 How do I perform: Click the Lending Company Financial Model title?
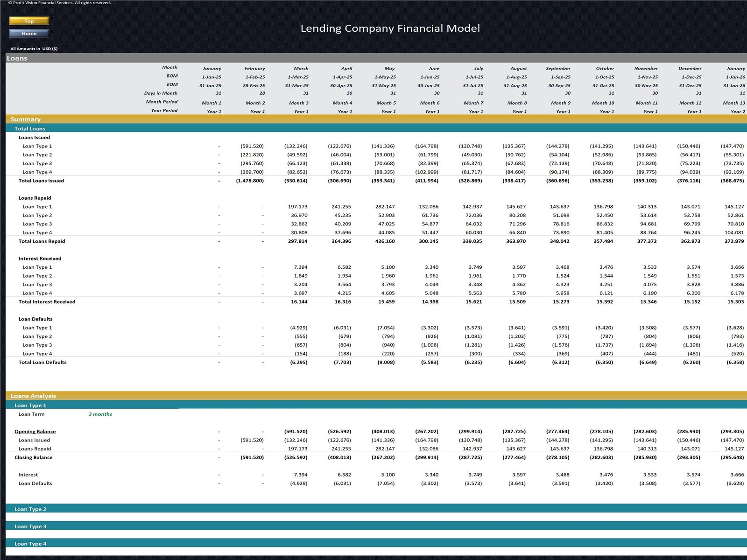tap(390, 28)
